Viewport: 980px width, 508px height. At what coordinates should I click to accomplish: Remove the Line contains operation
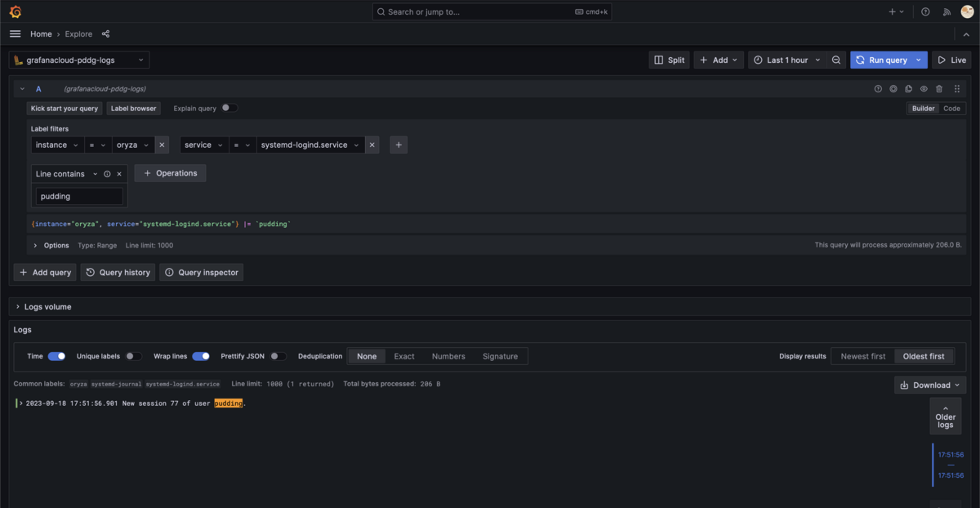[x=119, y=174]
